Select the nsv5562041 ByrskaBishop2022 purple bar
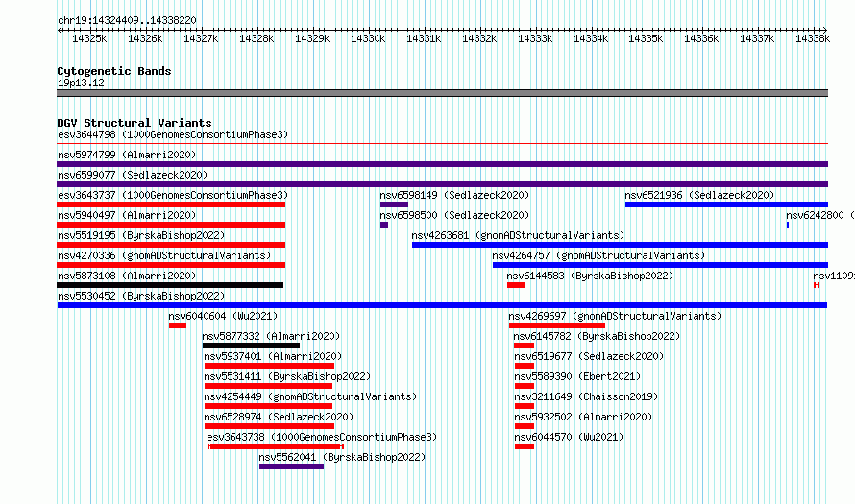This screenshot has width=855, height=504. tap(292, 467)
